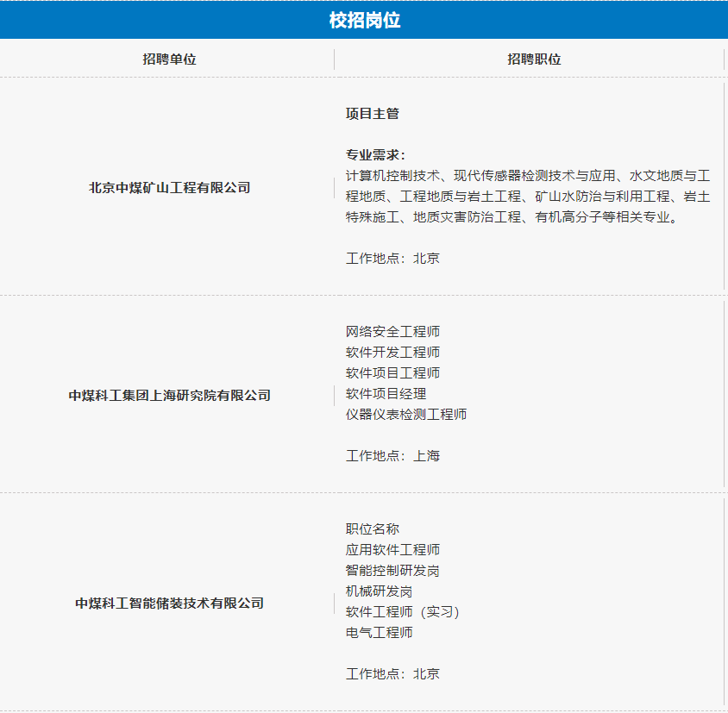Click the line starting 特殊施工、地质灾害

click(512, 216)
